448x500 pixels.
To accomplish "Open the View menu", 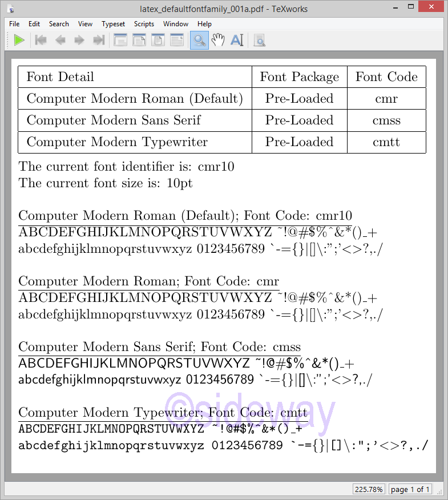I will 85,24.
